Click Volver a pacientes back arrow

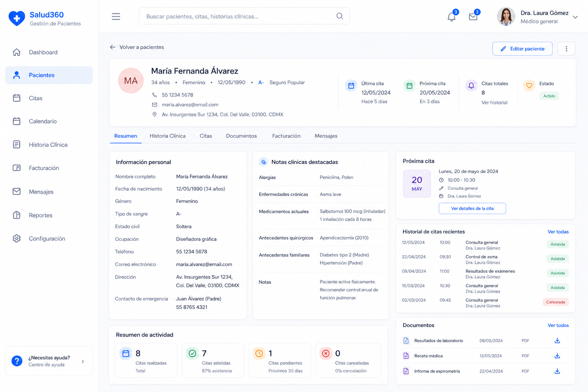pos(113,47)
